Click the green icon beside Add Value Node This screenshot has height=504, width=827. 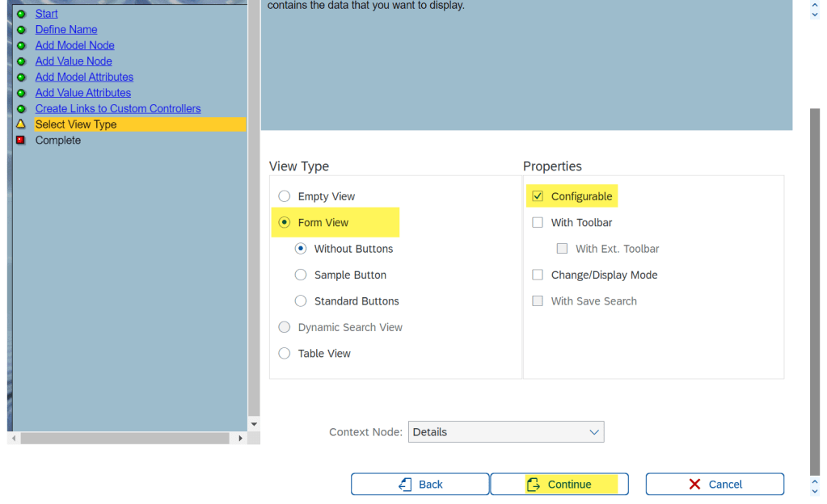[x=21, y=61]
